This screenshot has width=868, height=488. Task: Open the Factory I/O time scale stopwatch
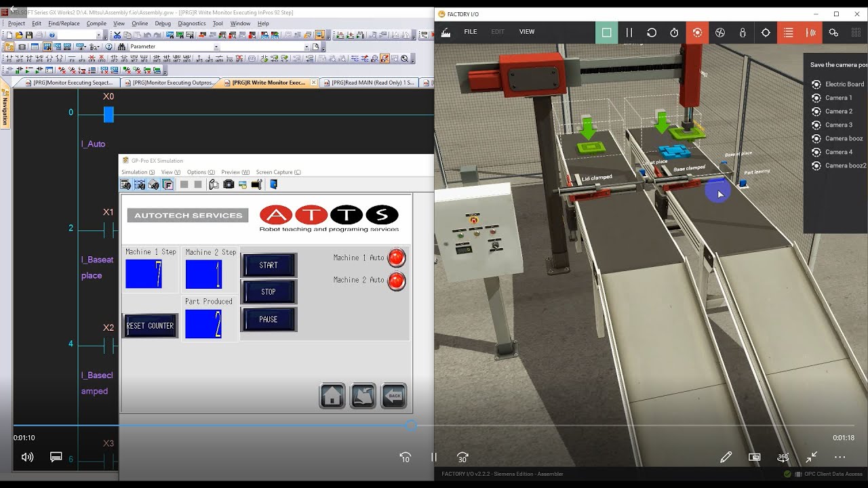[674, 33]
